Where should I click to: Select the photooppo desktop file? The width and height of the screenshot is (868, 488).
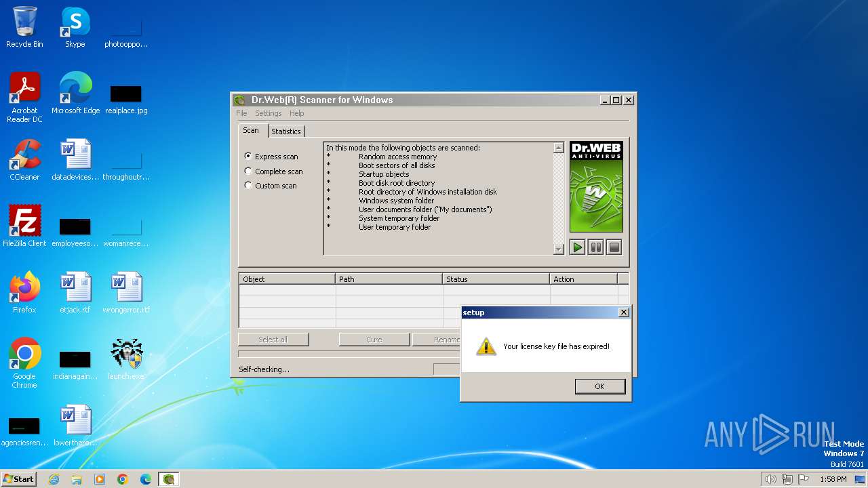click(126, 32)
